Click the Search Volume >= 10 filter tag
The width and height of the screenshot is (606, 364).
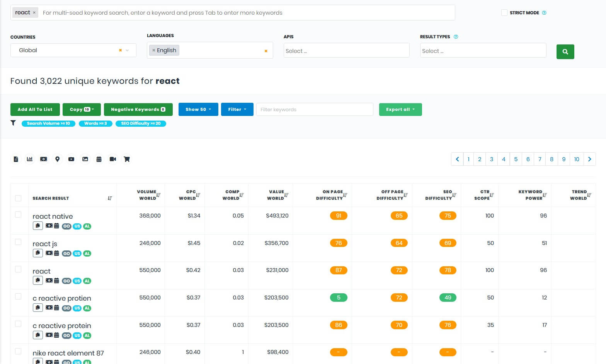pos(48,124)
